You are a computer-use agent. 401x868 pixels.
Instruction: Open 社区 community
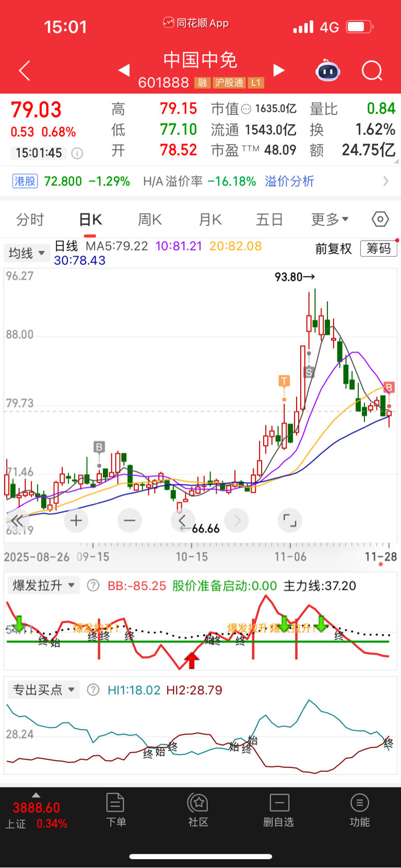click(x=198, y=810)
